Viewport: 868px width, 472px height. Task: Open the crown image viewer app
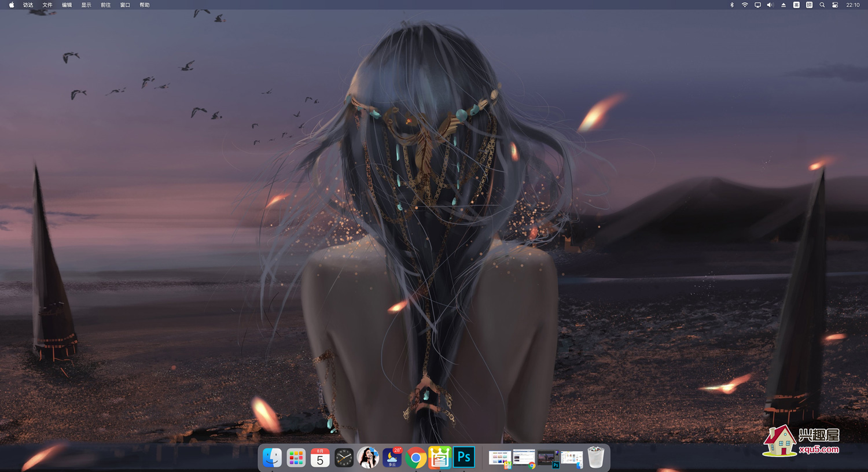click(x=440, y=458)
